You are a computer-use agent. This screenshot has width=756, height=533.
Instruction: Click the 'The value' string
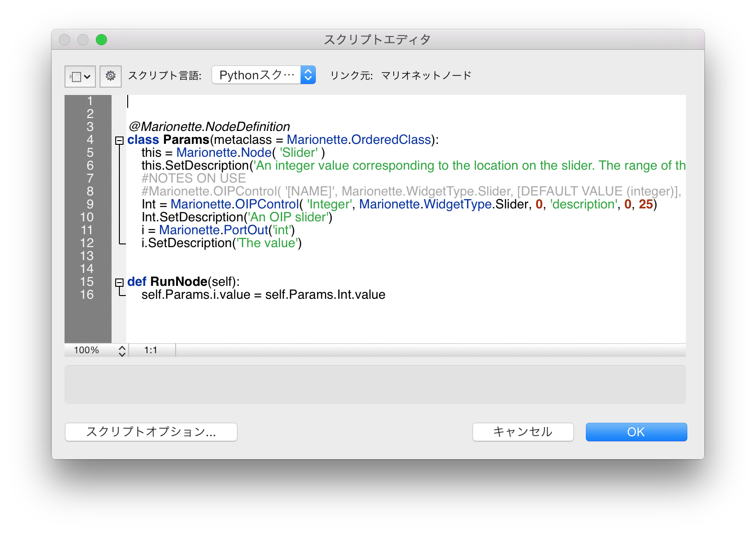(267, 243)
